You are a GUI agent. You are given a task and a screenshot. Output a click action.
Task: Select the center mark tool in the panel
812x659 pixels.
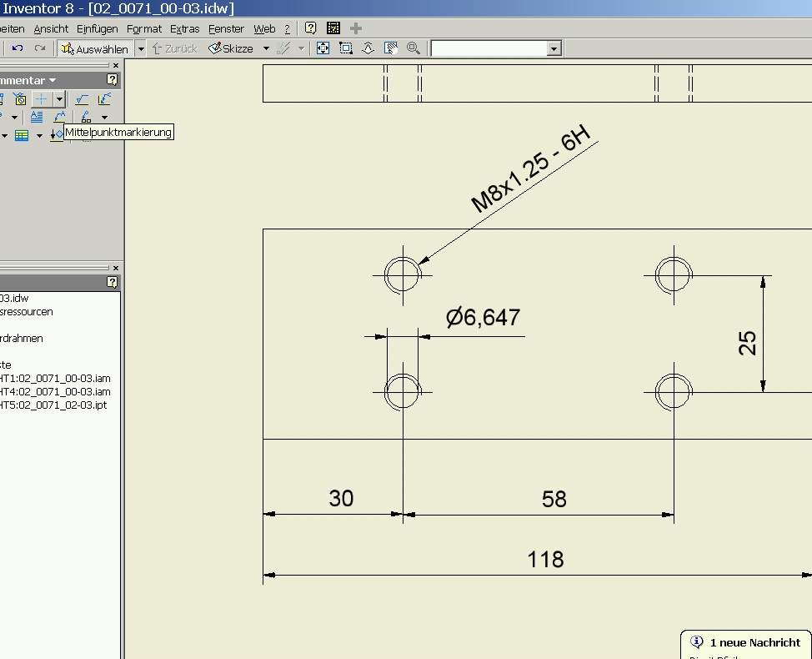point(41,99)
